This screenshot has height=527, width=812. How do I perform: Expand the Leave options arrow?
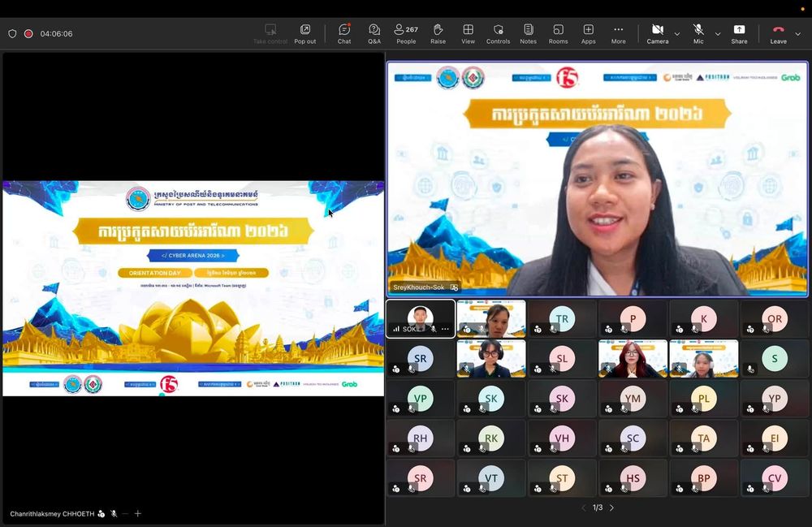[x=798, y=34]
